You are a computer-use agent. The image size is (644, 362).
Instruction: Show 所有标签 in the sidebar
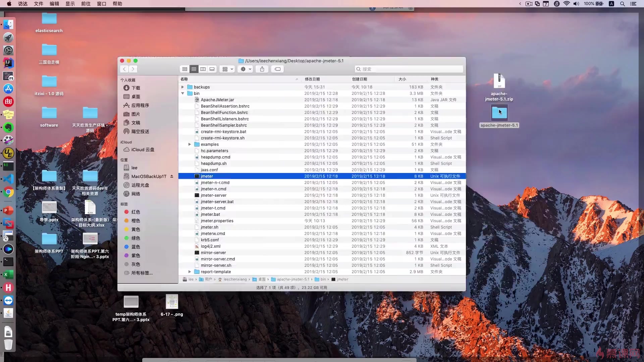(x=142, y=273)
